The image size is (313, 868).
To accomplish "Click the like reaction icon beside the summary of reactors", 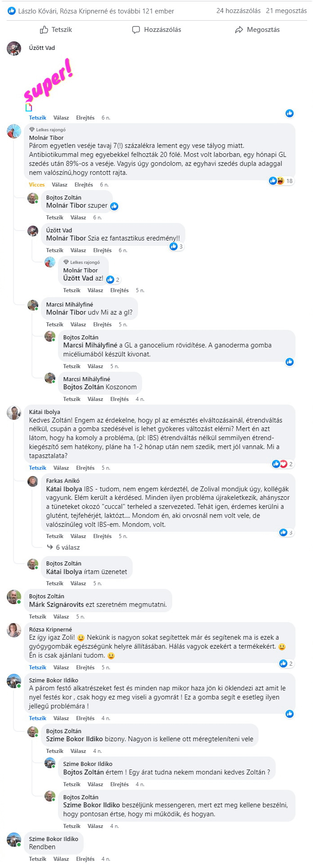I will click(x=12, y=11).
